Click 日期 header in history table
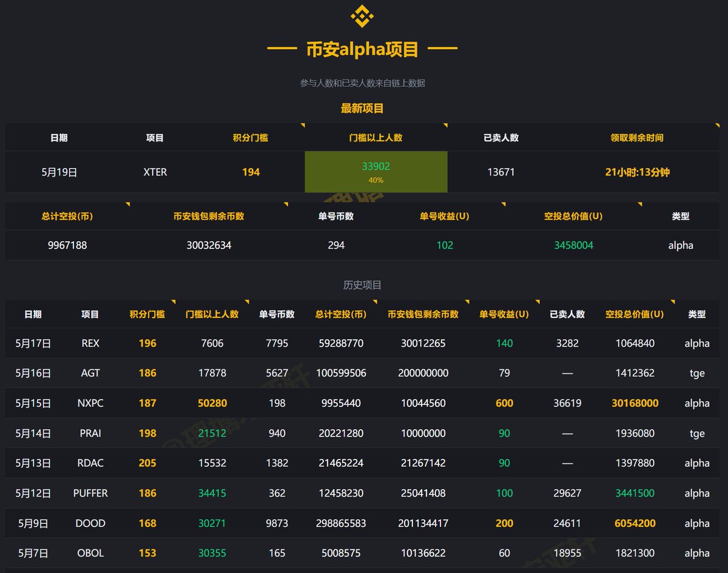Viewport: 728px width, 573px height. [33, 314]
